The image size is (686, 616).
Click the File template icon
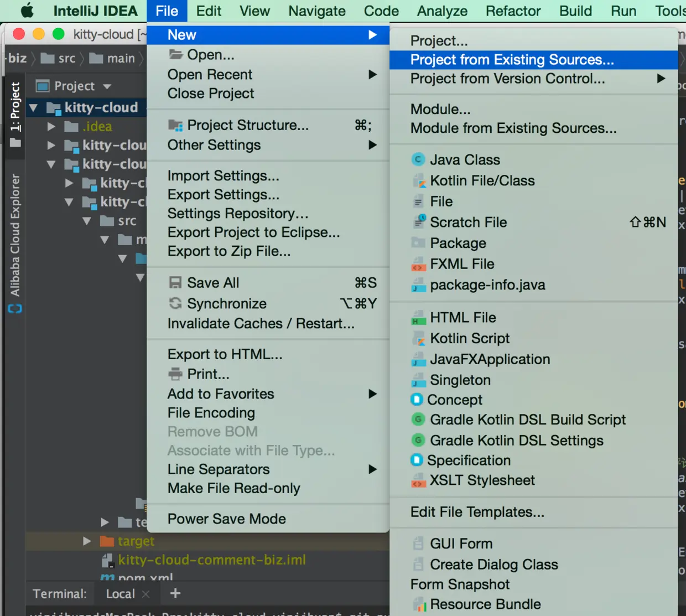(x=418, y=201)
